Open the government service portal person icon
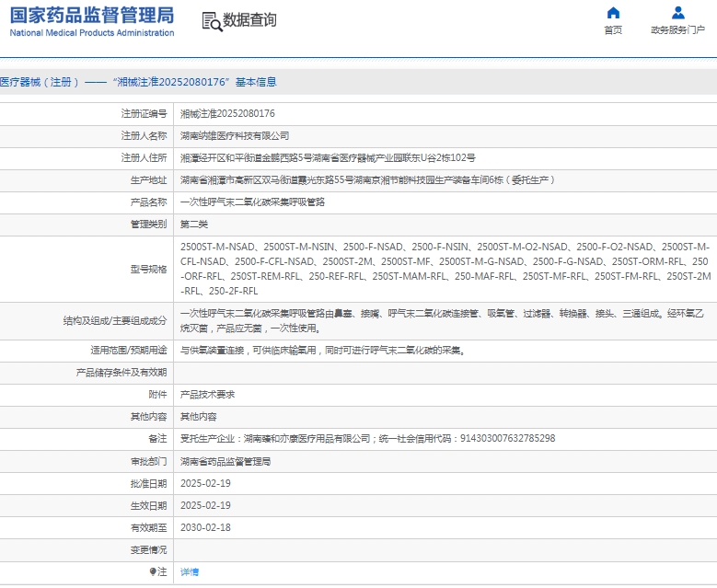 [678, 13]
